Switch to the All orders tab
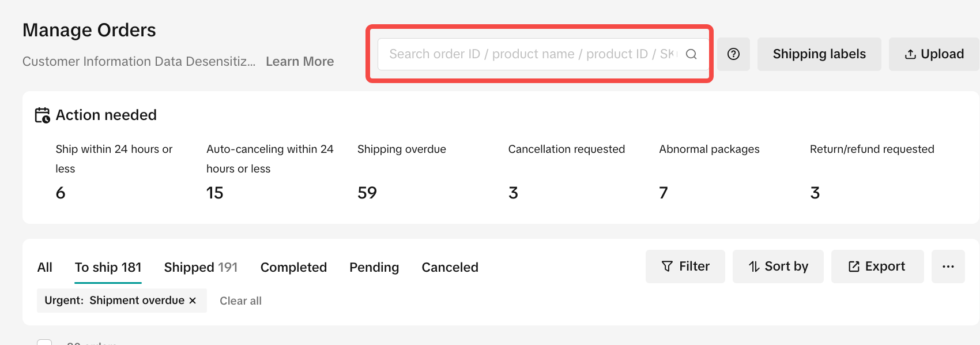Viewport: 980px width, 345px height. [x=45, y=268]
